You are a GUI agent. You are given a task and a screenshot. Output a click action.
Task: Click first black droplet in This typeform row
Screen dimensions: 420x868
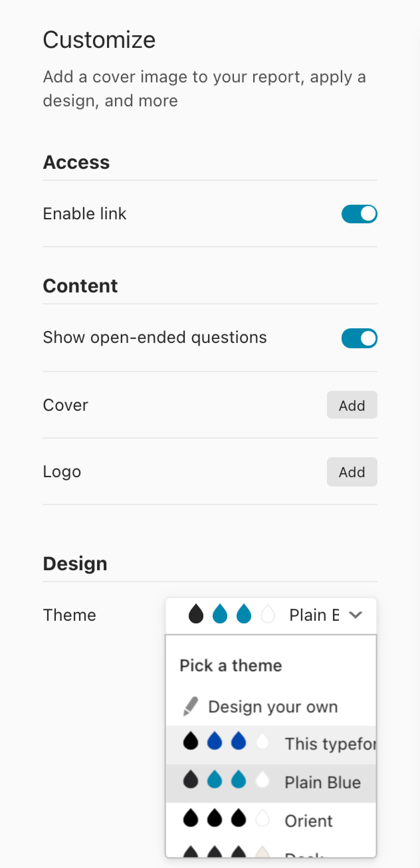191,741
